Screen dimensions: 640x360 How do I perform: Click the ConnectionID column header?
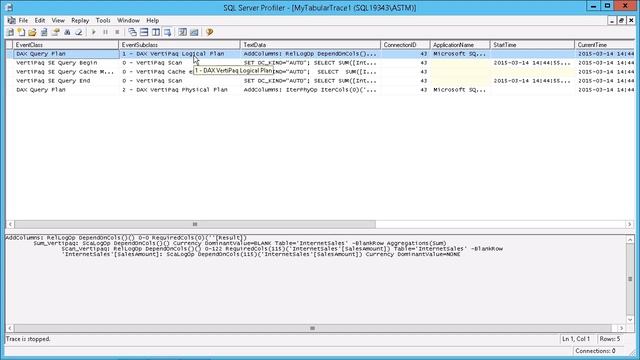[405, 45]
